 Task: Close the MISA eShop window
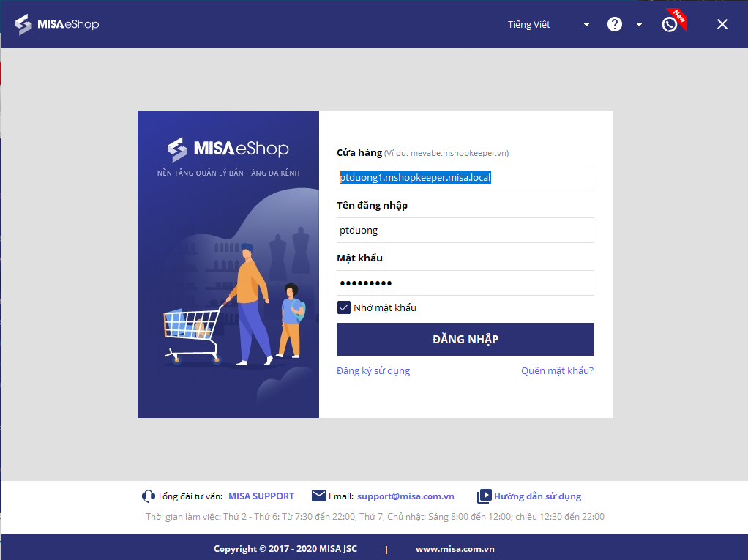point(722,24)
